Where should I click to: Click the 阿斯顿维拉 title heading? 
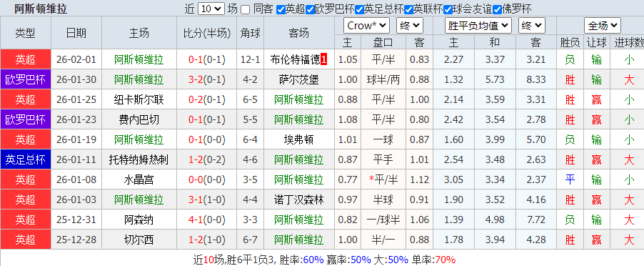tap(41, 9)
